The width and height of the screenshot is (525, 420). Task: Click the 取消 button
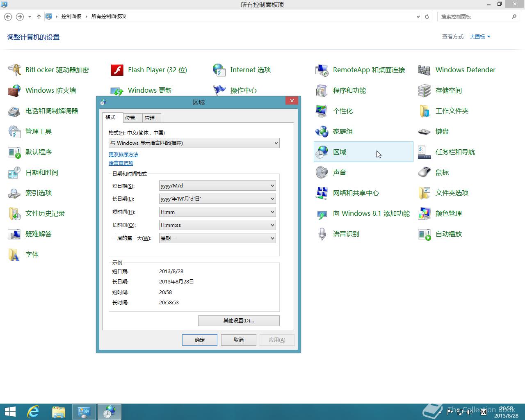[x=239, y=340]
